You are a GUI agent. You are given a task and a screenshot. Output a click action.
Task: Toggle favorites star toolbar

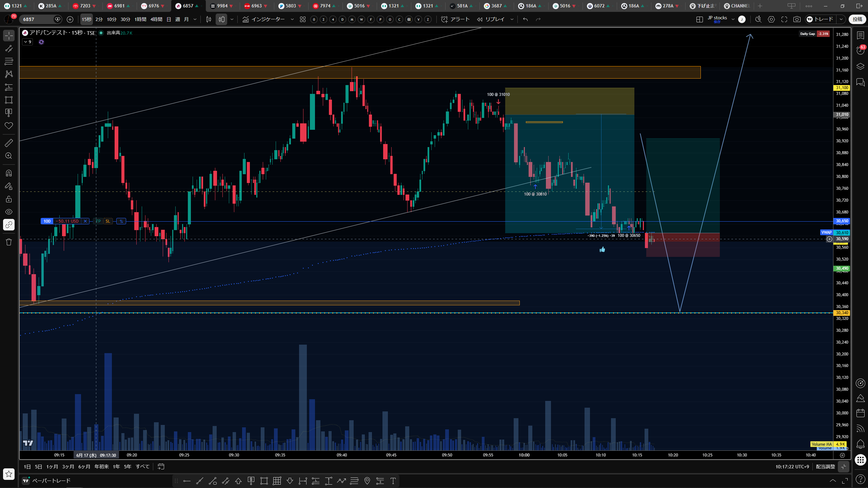(9, 474)
